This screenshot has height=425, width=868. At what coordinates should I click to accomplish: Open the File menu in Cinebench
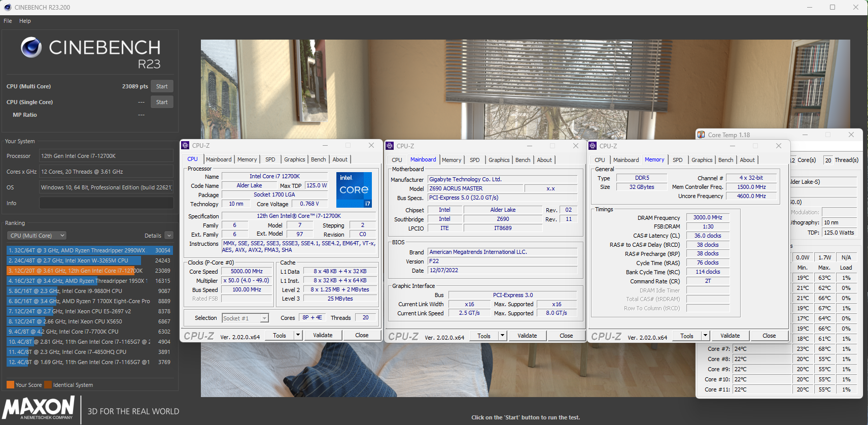[8, 21]
